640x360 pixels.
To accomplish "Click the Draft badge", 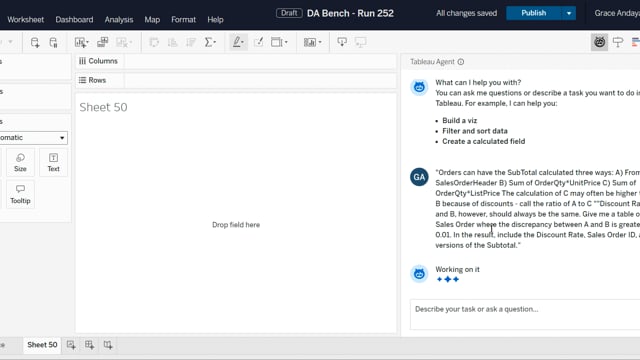I will (289, 13).
